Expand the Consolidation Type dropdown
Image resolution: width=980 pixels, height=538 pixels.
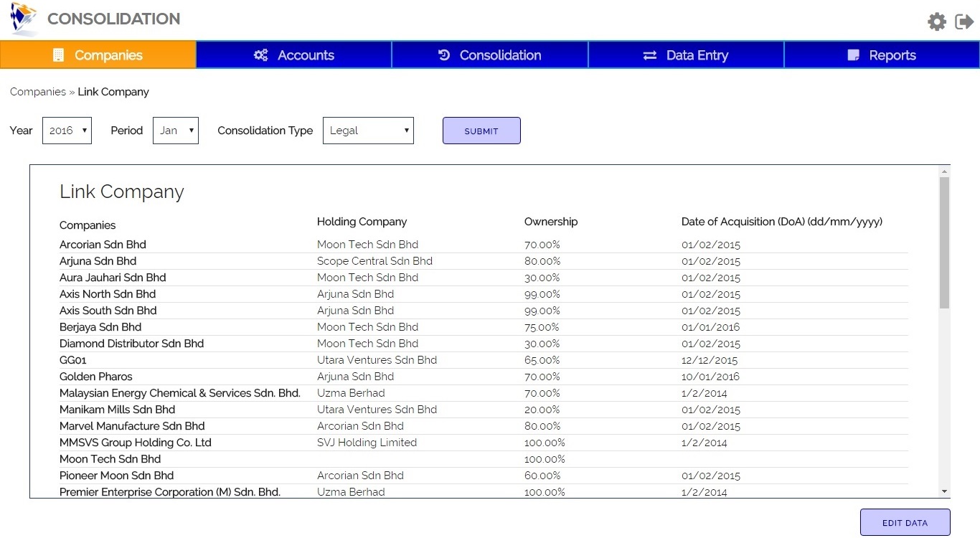click(368, 131)
